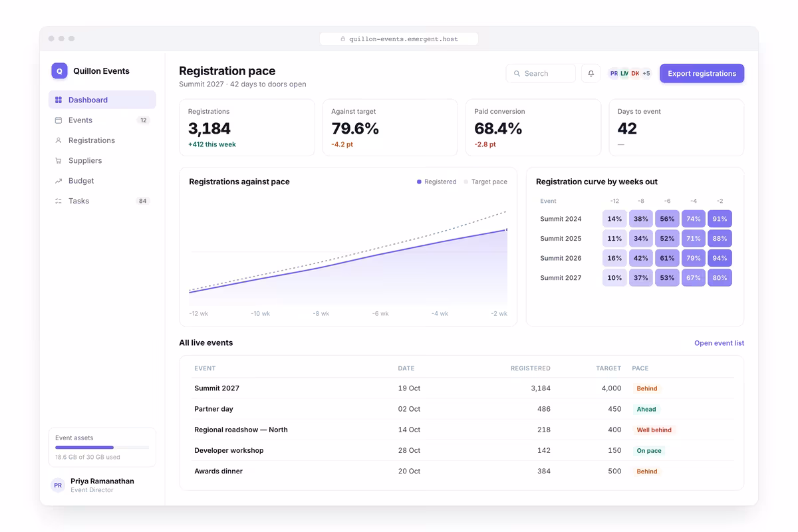Click the Tasks checklist icon
Screen dimensions: 798x532
(x=59, y=201)
